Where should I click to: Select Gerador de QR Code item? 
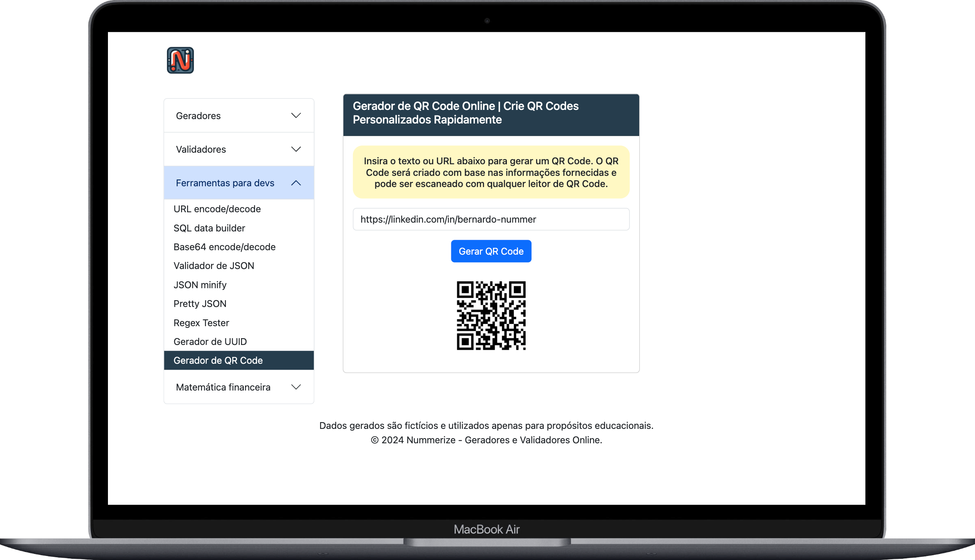point(239,361)
